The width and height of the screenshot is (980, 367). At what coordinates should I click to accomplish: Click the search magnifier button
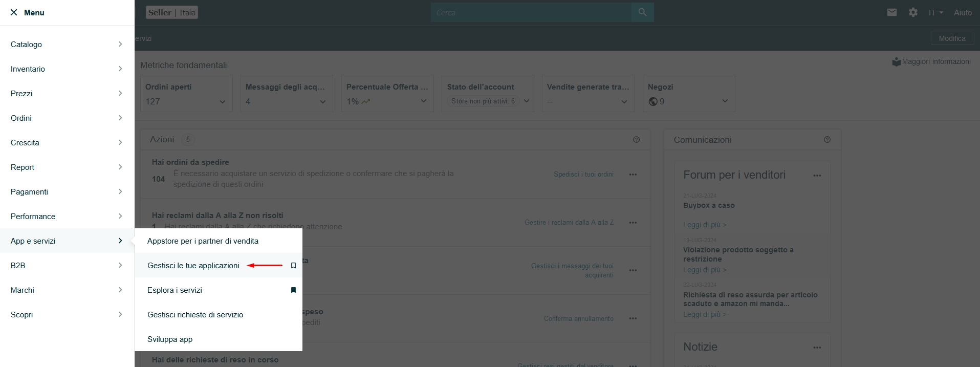pos(642,12)
